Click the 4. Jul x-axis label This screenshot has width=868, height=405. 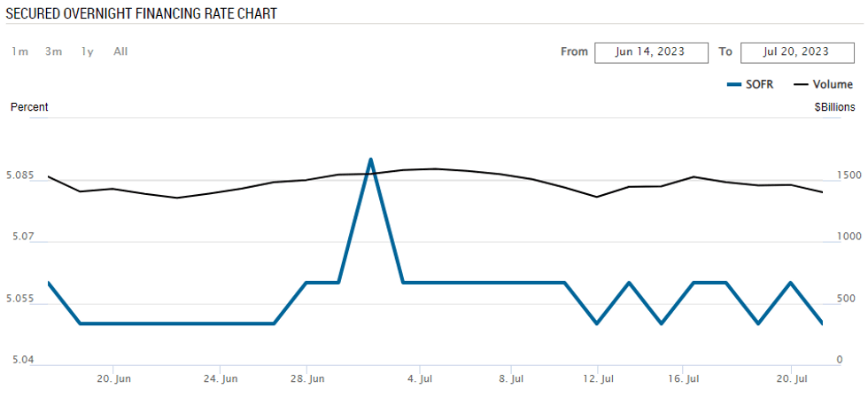pos(420,379)
